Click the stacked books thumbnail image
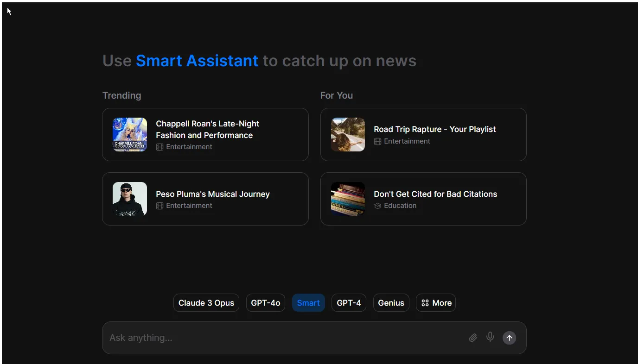 (x=348, y=199)
